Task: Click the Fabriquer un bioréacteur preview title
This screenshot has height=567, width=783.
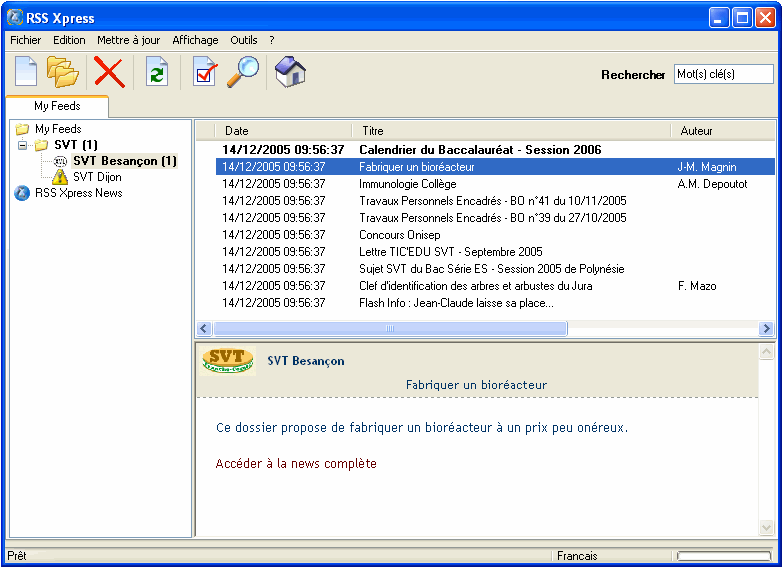Action: click(476, 385)
